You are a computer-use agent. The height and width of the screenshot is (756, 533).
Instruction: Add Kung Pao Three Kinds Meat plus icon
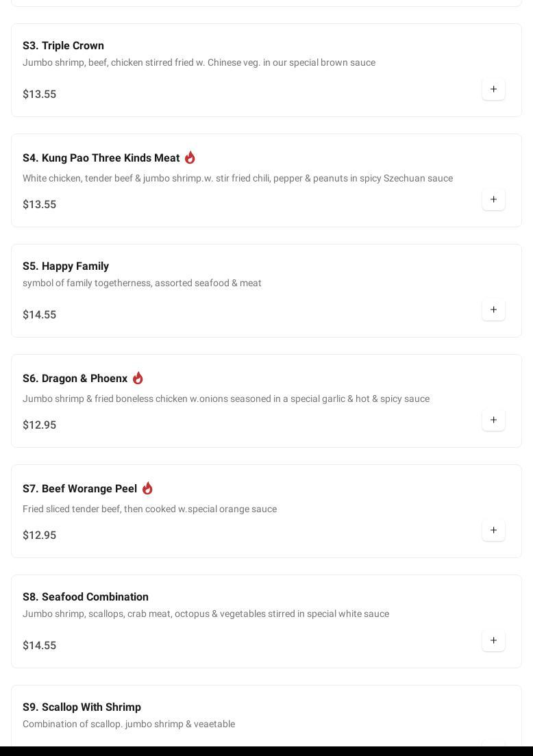(x=493, y=199)
